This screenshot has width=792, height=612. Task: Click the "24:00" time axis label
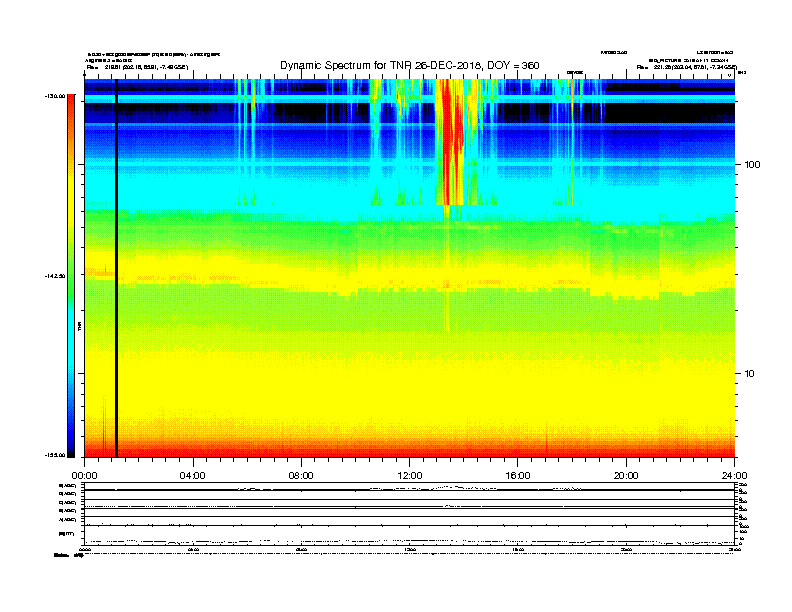[x=734, y=476]
